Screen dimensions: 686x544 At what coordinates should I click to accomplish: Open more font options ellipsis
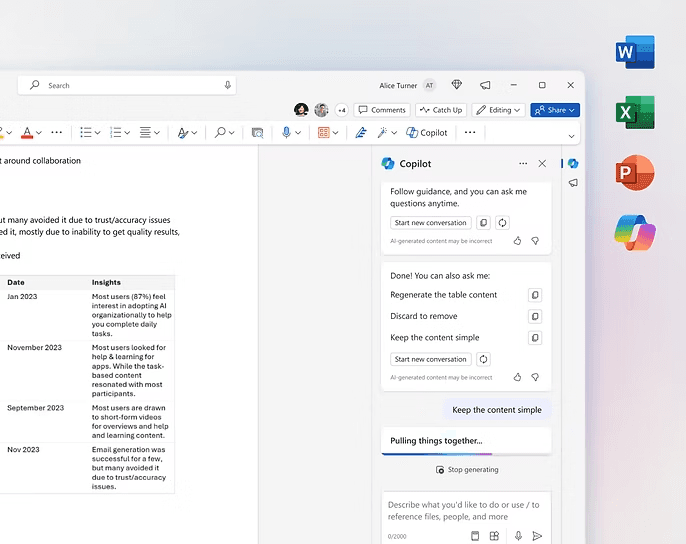(x=56, y=132)
